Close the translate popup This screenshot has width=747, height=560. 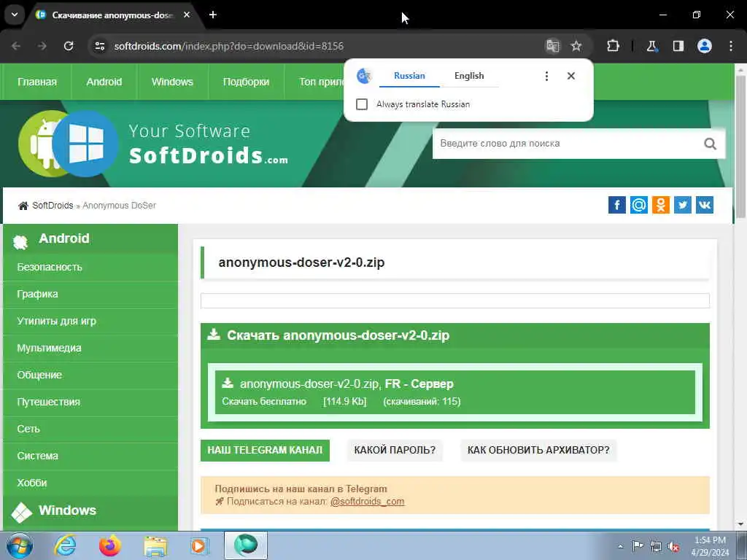click(x=571, y=76)
